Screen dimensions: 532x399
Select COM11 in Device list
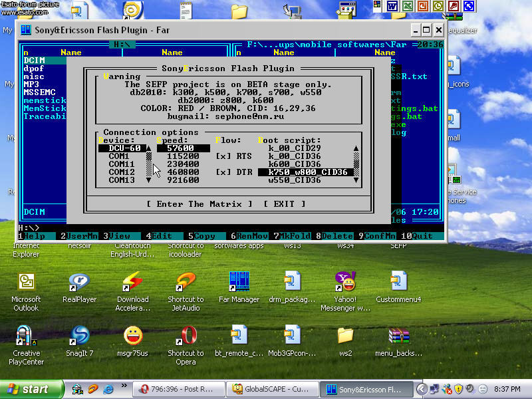pyautogui.click(x=122, y=164)
